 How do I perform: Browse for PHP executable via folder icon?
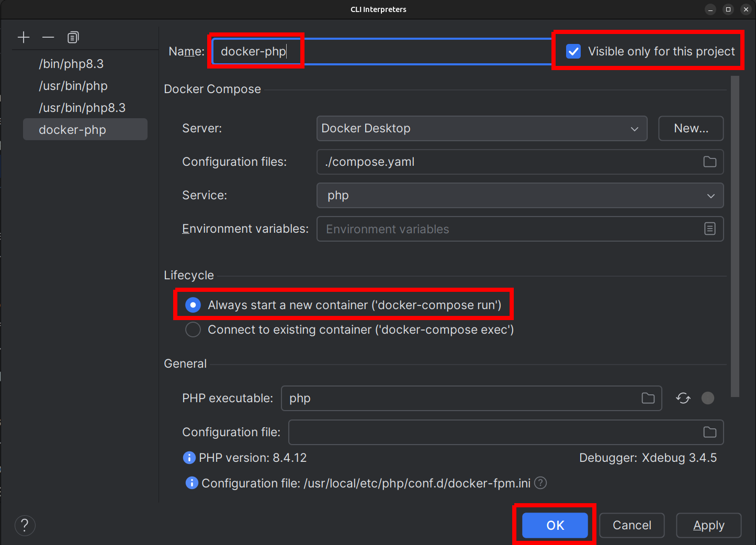click(648, 398)
